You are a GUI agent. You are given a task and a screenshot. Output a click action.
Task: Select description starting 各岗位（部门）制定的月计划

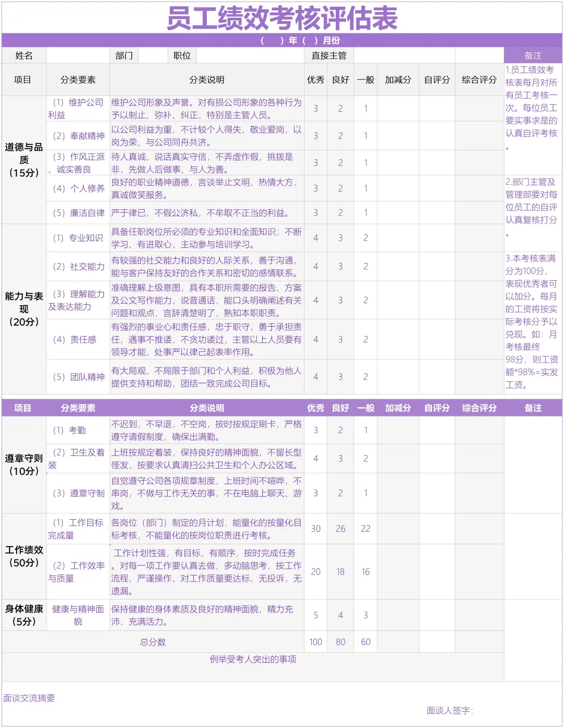point(207,529)
